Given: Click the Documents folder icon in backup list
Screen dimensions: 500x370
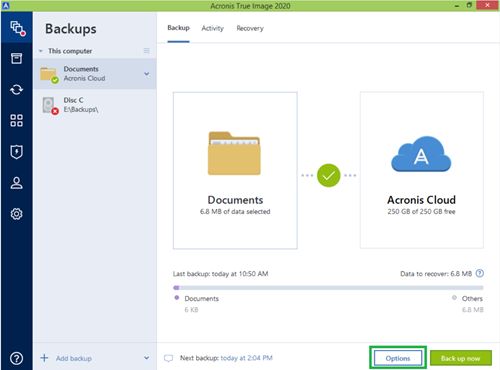Looking at the screenshot, I should (49, 74).
